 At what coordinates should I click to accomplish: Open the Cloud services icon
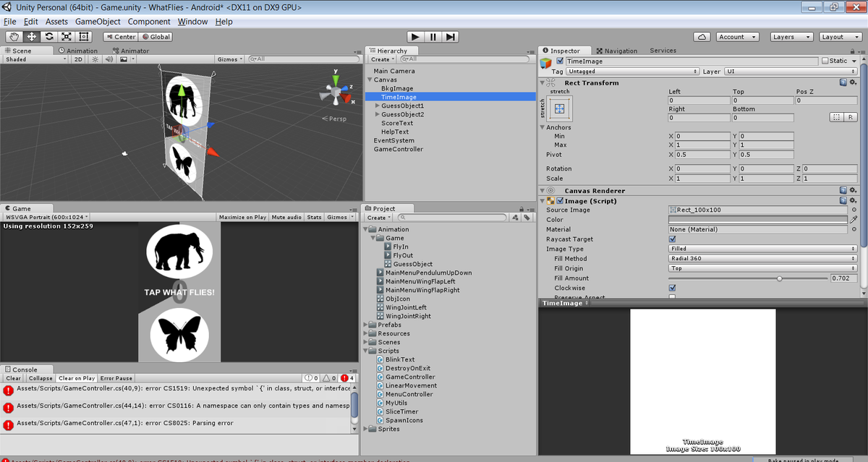pyautogui.click(x=702, y=37)
